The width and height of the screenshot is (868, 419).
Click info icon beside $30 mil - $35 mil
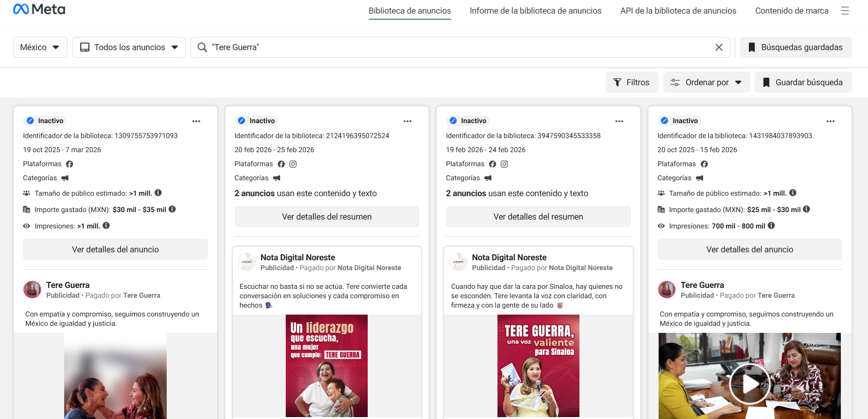pyautogui.click(x=172, y=209)
